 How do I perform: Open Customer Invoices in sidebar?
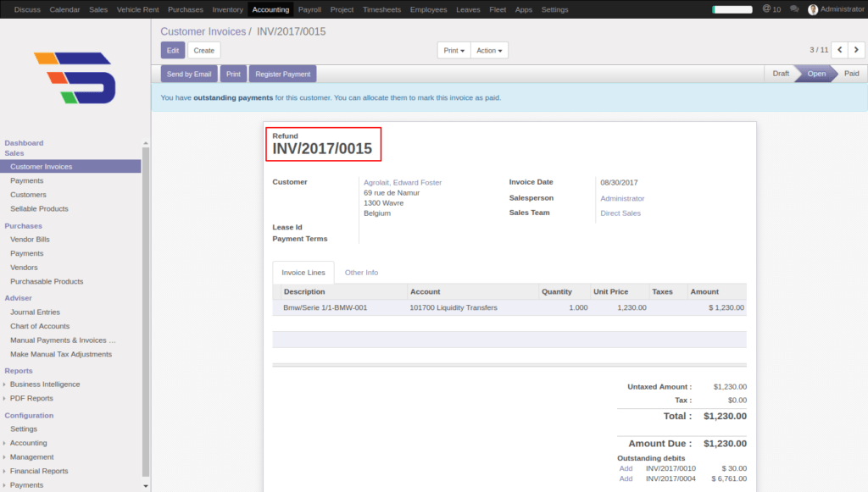70,166
